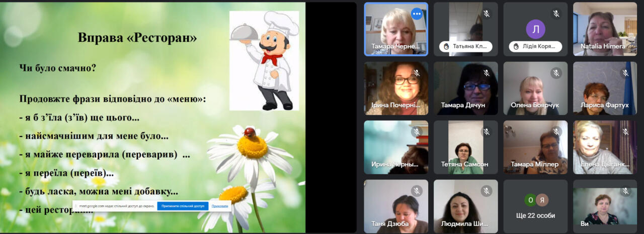Image resolution: width=644 pixels, height=234 pixels.
Task: Click slide line я майже переварила (переварив)
Action: [104, 154]
